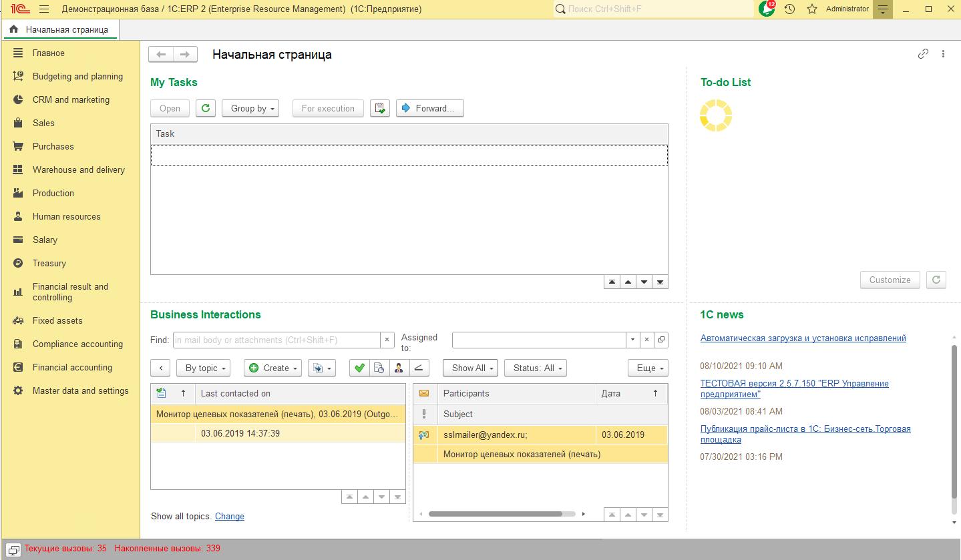Click the 1C windows icon in the status bar
Screen dimensions: 961x560
pyautogui.click(x=13, y=549)
